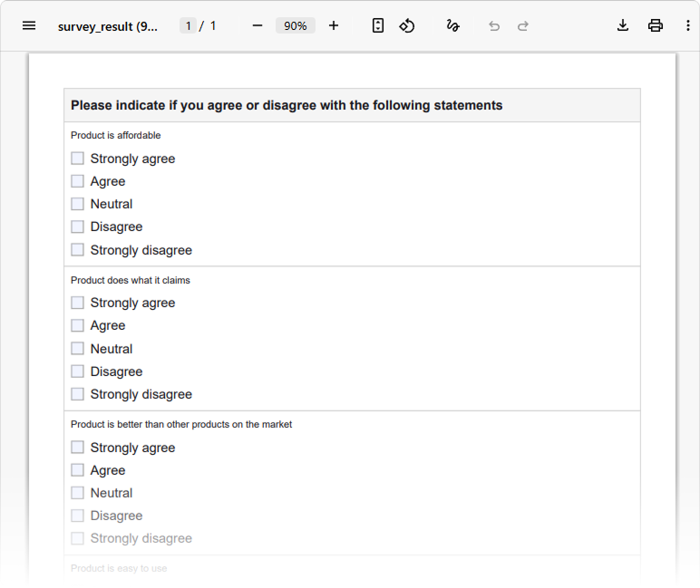Click the total page count '1'
This screenshot has height=588, width=700.
point(213,26)
